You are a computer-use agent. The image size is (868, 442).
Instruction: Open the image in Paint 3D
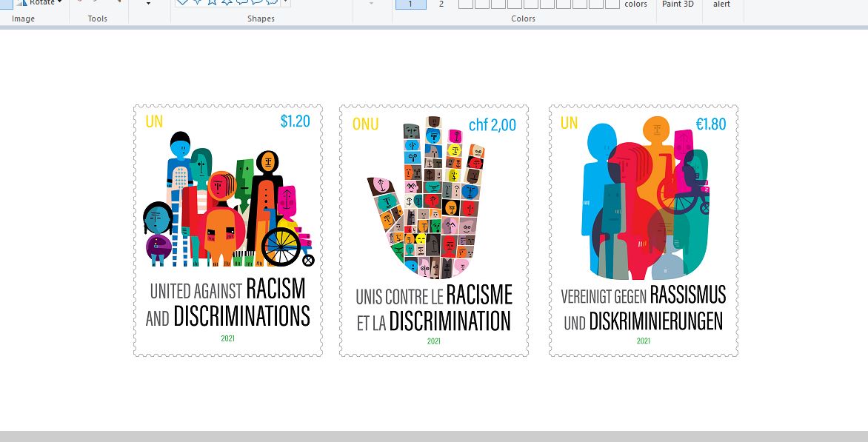(678, 4)
